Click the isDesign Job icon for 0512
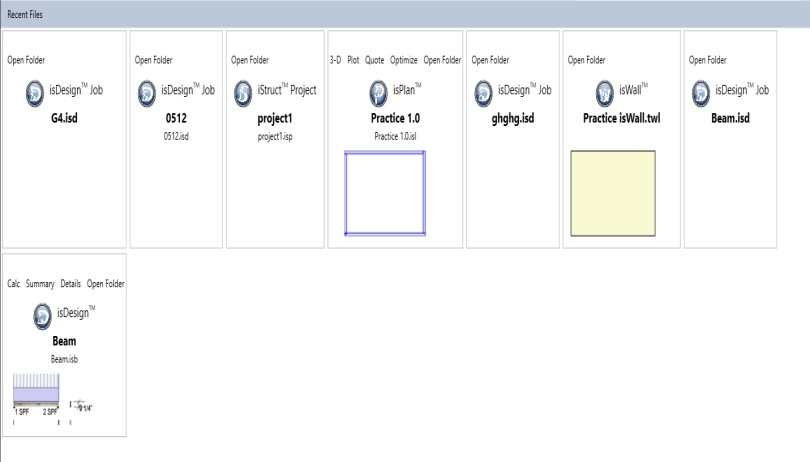Image resolution: width=810 pixels, height=462 pixels. pyautogui.click(x=147, y=92)
